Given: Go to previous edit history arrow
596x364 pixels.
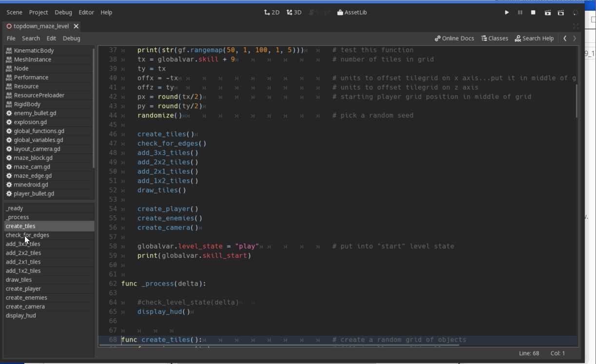Looking at the screenshot, I should point(565,38).
